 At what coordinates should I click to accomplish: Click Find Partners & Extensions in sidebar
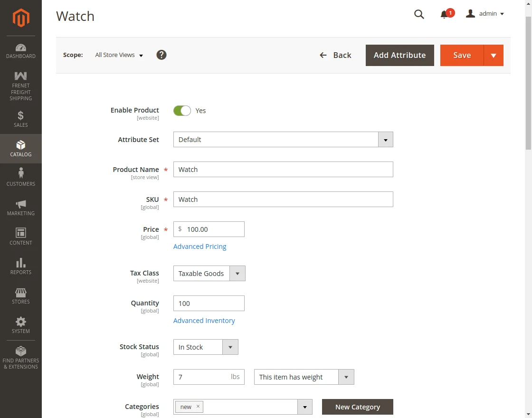coord(20,356)
